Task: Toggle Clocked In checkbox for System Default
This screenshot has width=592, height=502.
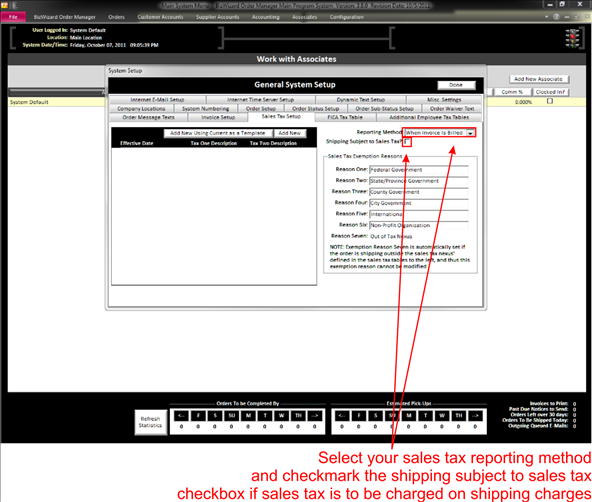Action: pyautogui.click(x=550, y=101)
